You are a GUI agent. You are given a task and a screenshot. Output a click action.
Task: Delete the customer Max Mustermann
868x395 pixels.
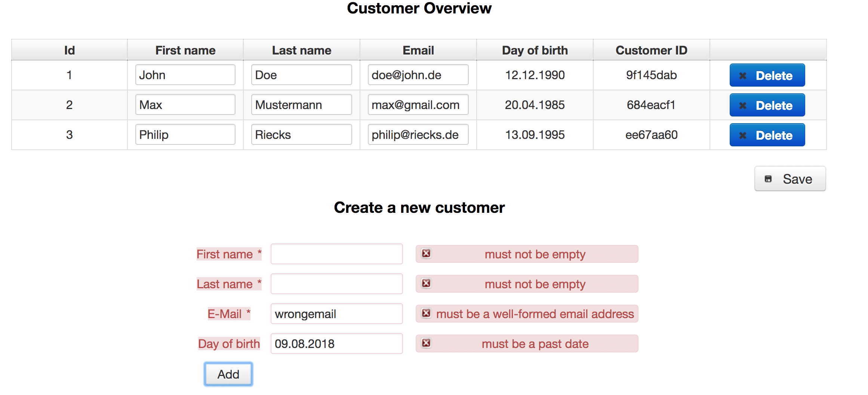767,105
